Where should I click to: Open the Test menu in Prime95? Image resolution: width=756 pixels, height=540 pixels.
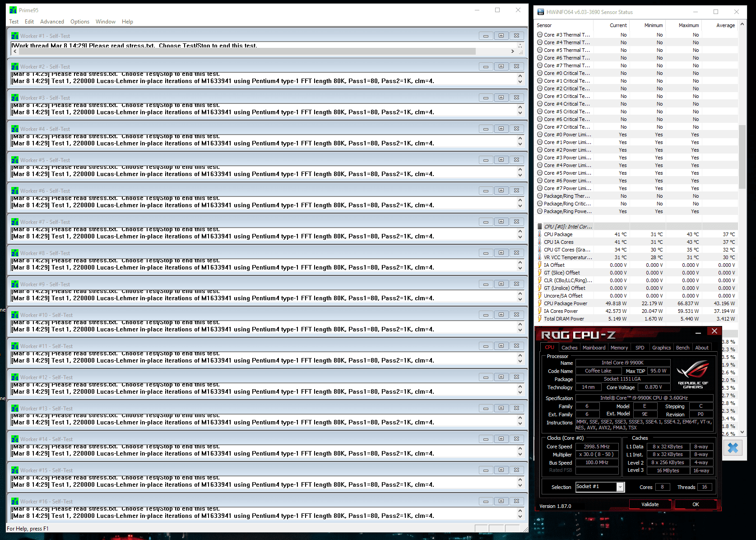tap(14, 22)
